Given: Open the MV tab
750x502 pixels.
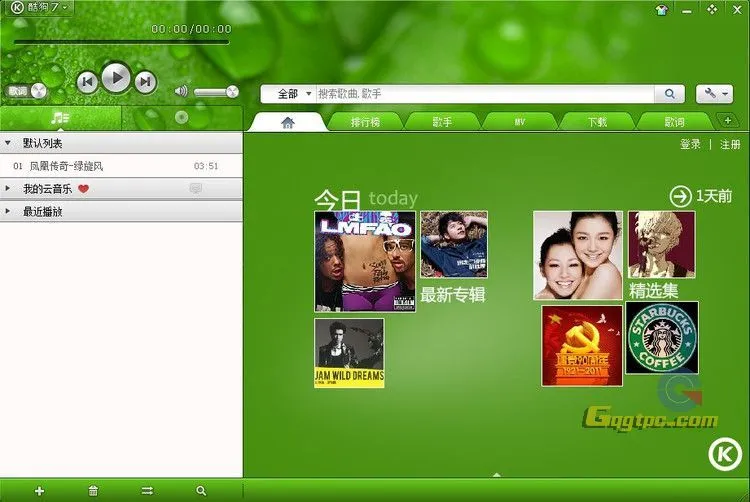Looking at the screenshot, I should pos(520,122).
